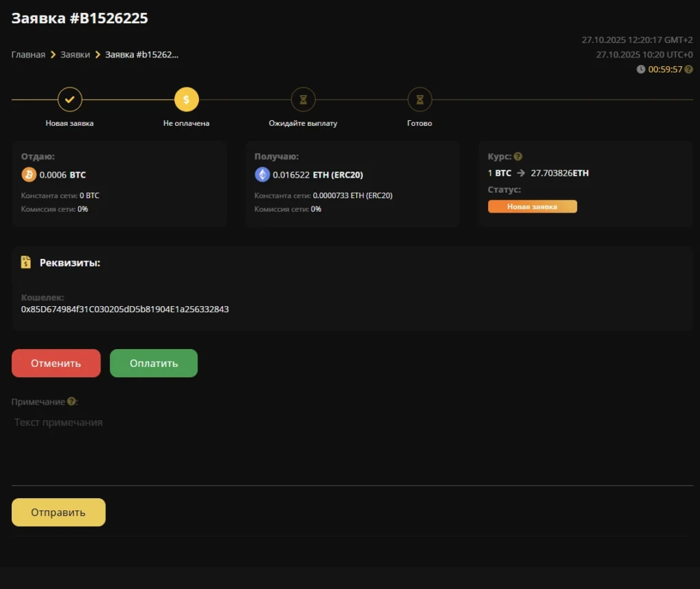Click the chevron after Заявки in breadcrumb
Viewport: 700px width, 589px height.
click(98, 55)
